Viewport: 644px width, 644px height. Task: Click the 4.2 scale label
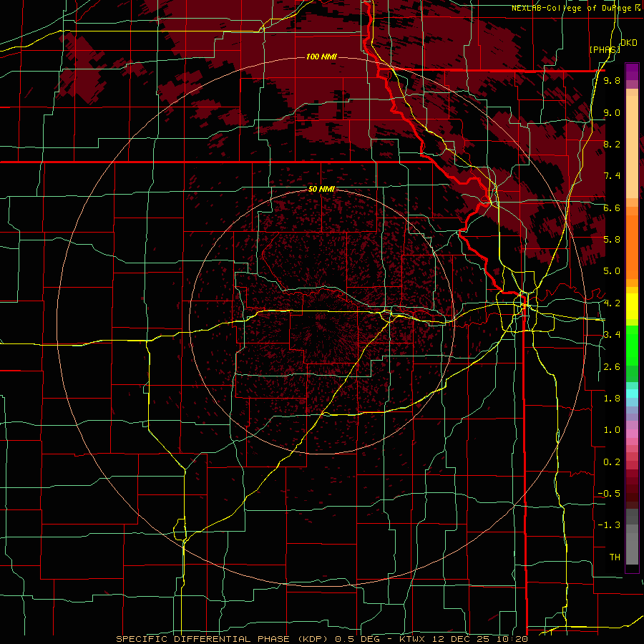point(612,303)
